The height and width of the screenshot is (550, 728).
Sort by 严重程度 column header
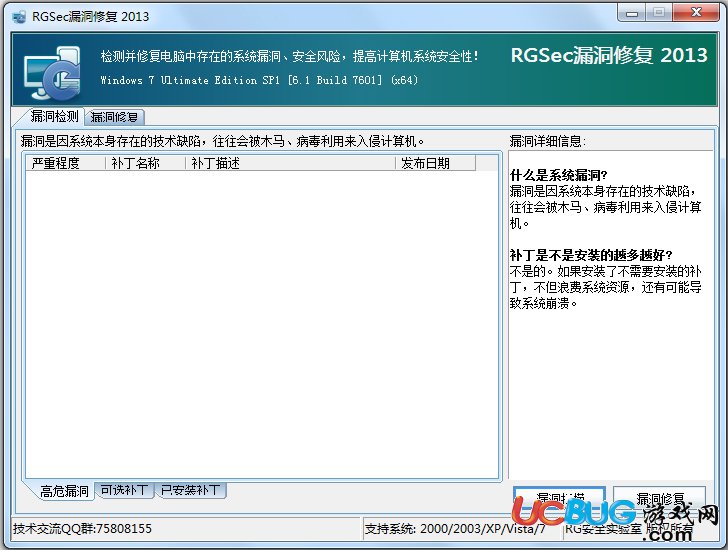(65, 163)
